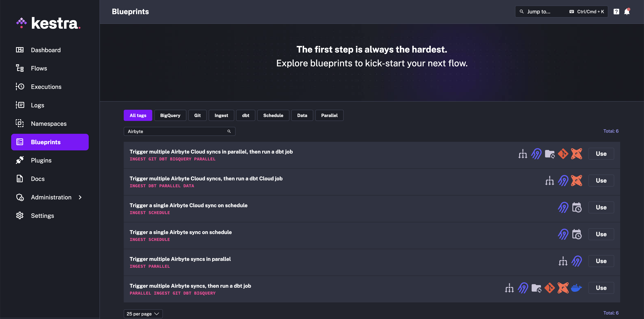Filter blueprints by Parallel tag
644x319 pixels.
pos(329,115)
